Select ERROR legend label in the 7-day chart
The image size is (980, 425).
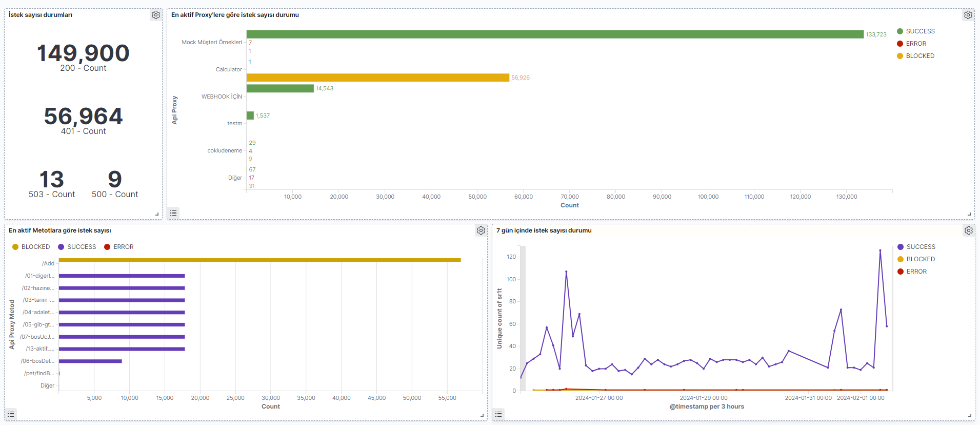pos(916,272)
